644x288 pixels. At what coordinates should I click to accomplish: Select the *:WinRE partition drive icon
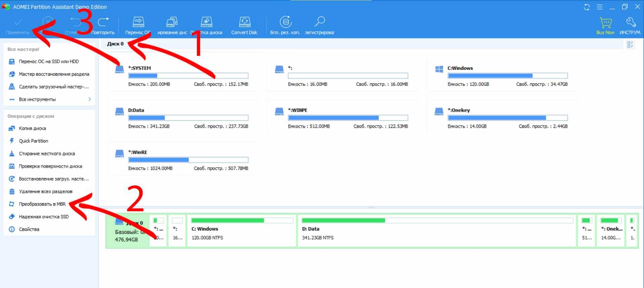(119, 153)
